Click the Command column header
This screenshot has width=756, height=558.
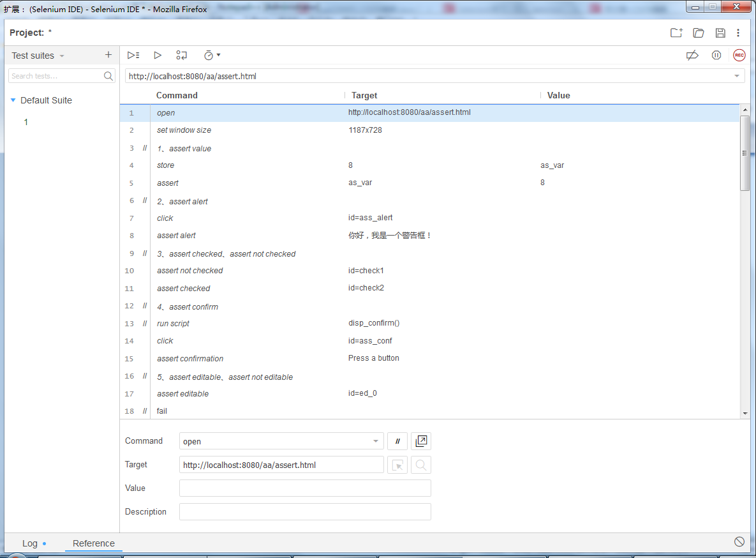click(177, 96)
